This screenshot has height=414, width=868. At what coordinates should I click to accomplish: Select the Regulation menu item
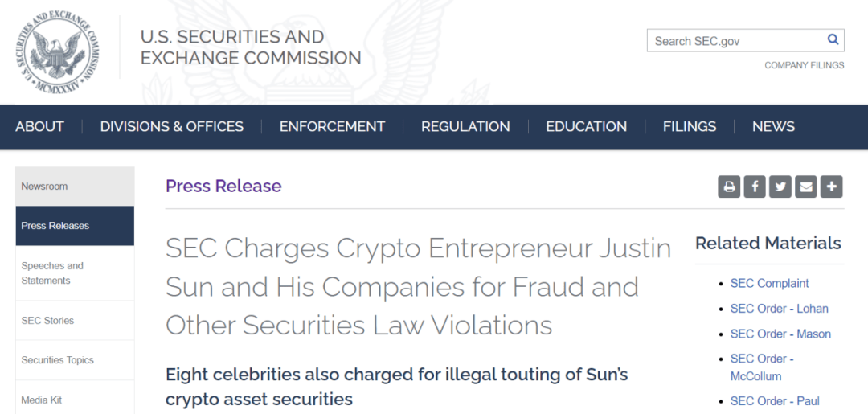coord(465,127)
